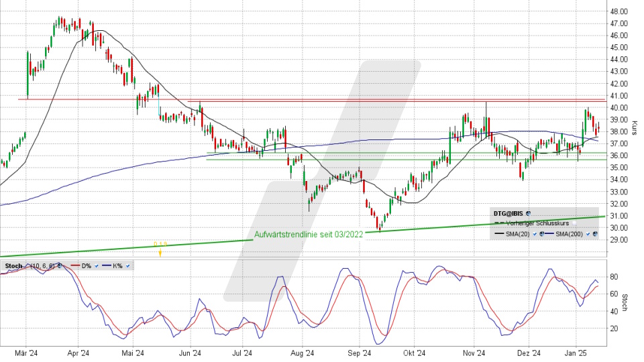The width and height of the screenshot is (644, 362).
Task: Click the K% legend label
Action: coord(117,266)
